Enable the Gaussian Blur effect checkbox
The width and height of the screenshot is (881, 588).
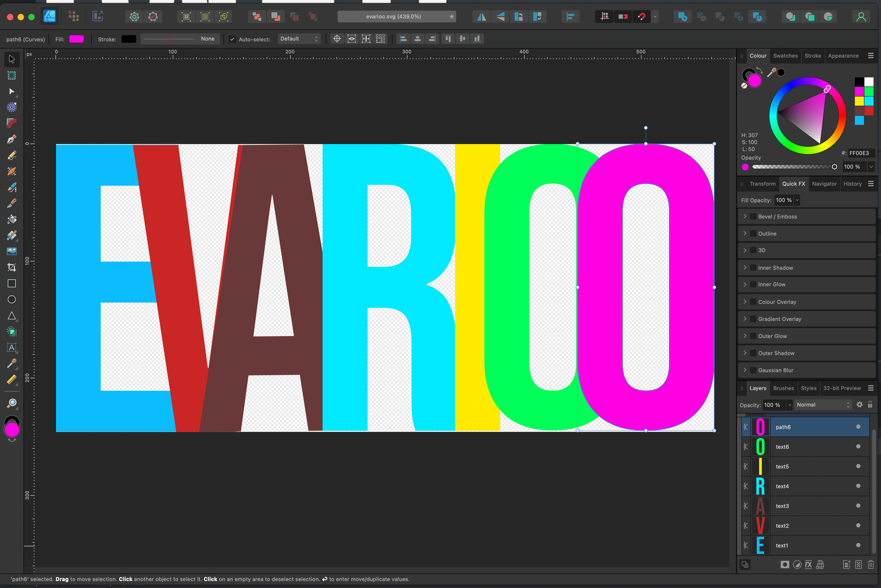pyautogui.click(x=754, y=370)
